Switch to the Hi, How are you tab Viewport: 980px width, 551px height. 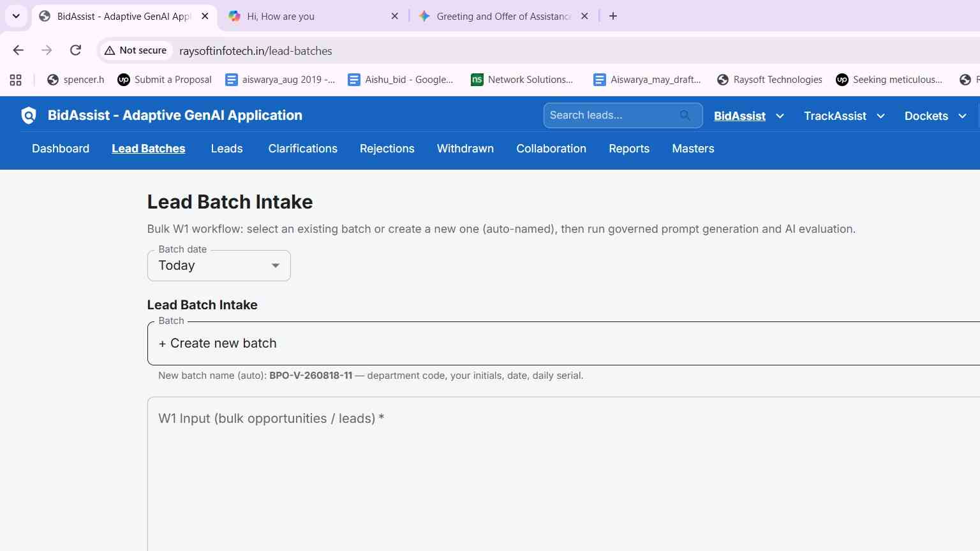[x=313, y=16]
